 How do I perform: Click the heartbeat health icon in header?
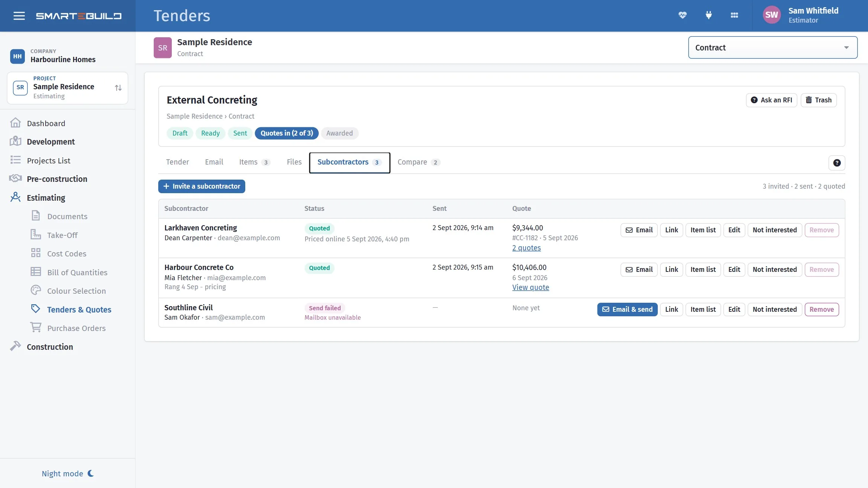tap(682, 15)
